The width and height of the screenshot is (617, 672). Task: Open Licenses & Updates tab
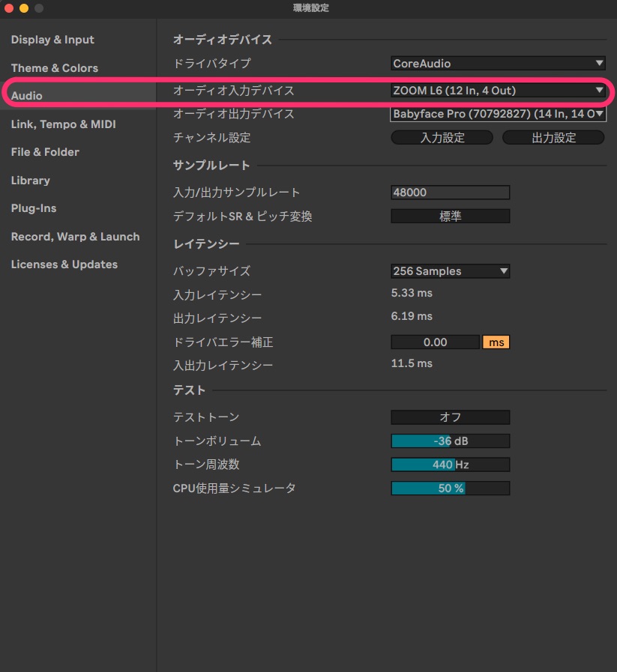click(x=64, y=264)
